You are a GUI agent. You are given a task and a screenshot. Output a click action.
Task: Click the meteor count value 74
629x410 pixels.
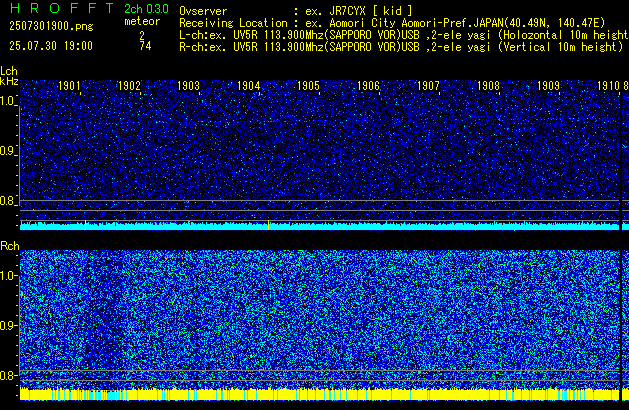pos(146,46)
